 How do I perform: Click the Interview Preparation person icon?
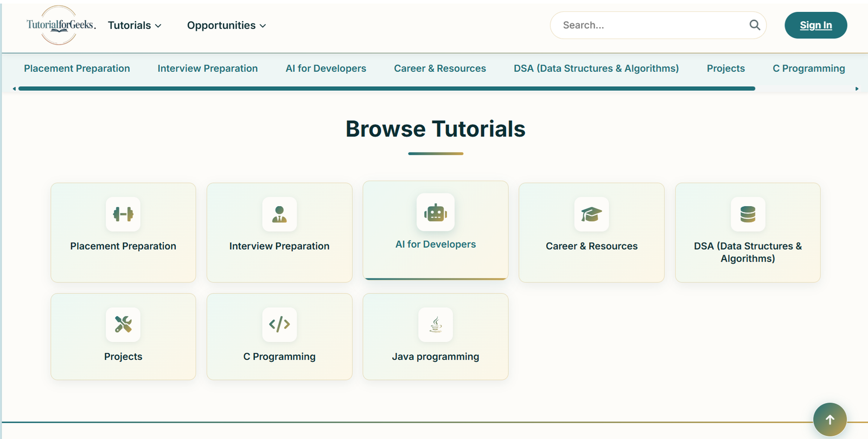279,214
